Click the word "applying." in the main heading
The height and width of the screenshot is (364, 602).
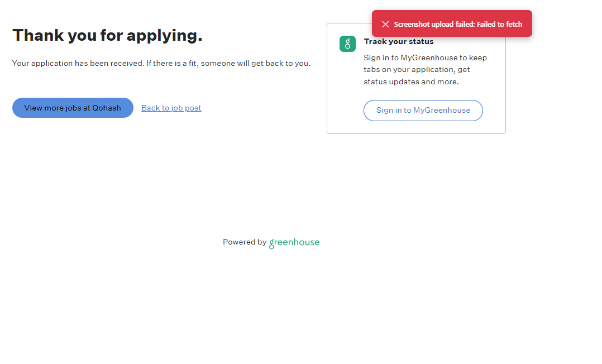(165, 35)
